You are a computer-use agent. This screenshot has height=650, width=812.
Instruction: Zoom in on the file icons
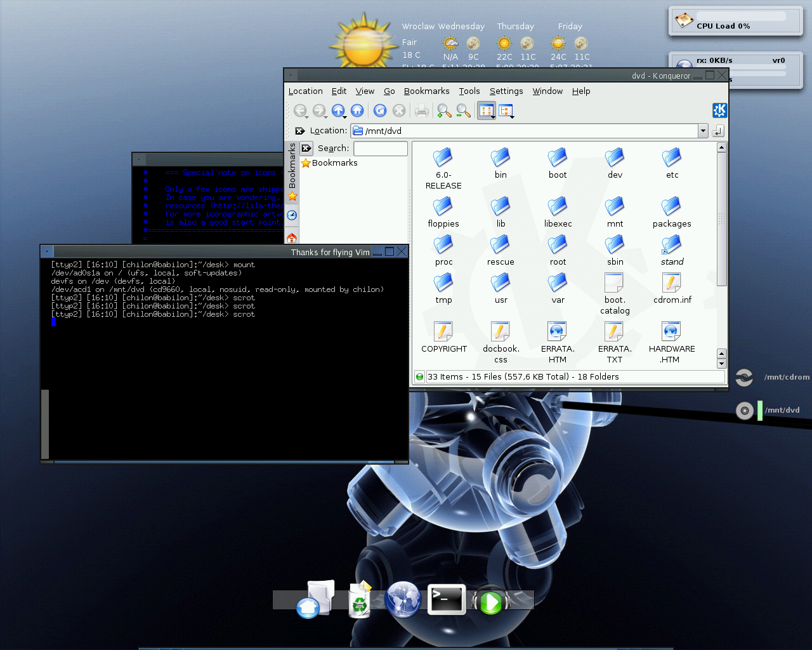tap(444, 111)
